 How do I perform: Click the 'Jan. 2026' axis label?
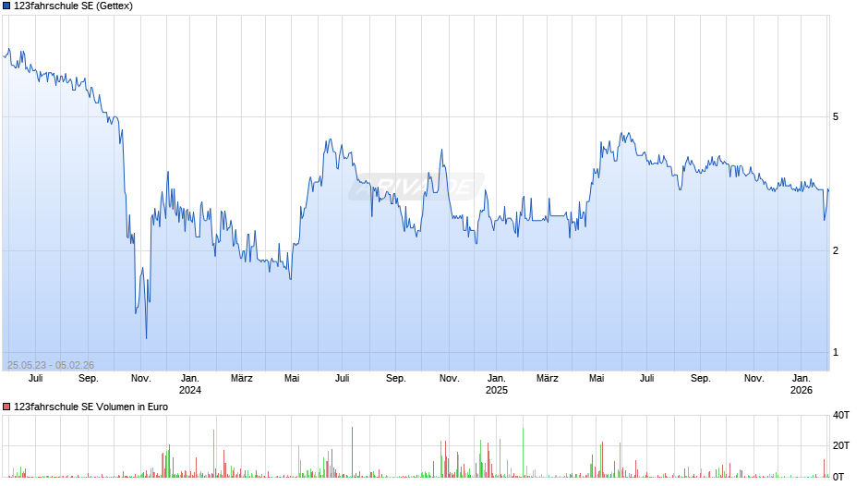click(801, 384)
